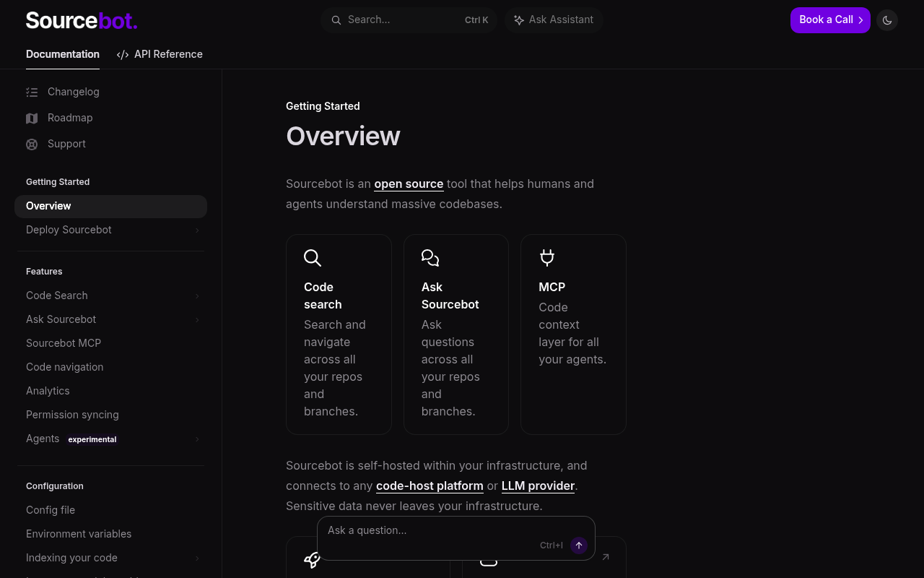Open Sourcebot MCP sidebar item
The height and width of the screenshot is (578, 924).
tap(110, 343)
